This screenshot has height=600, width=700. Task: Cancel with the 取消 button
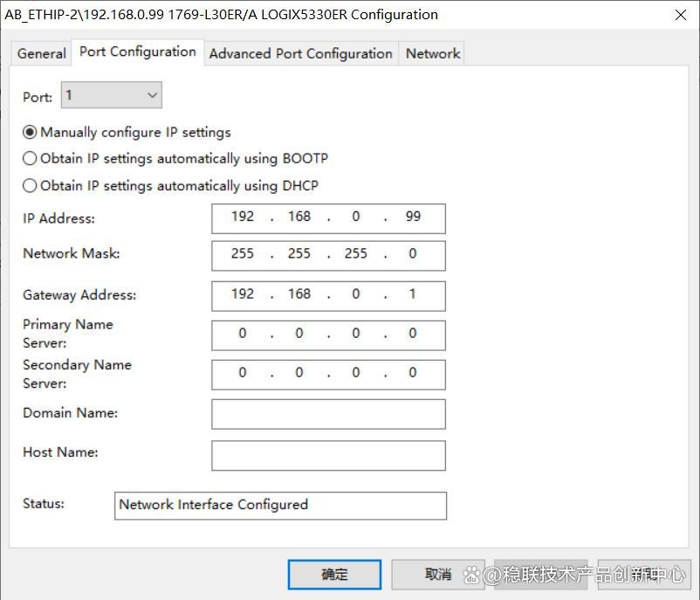pos(438,575)
